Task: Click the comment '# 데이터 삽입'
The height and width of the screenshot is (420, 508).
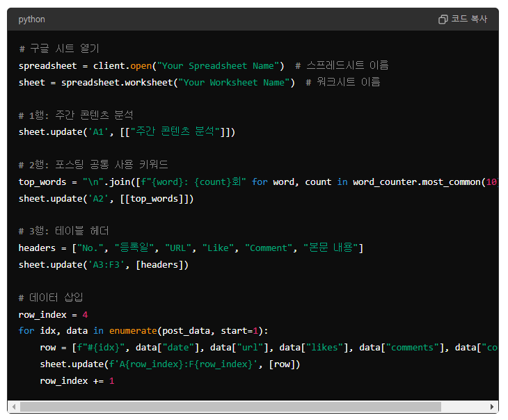Action: point(51,298)
